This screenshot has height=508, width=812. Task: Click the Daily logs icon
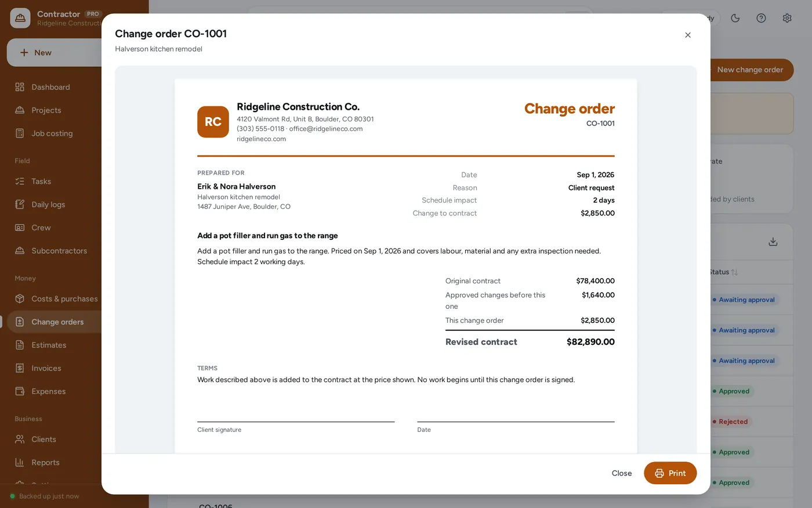[20, 204]
